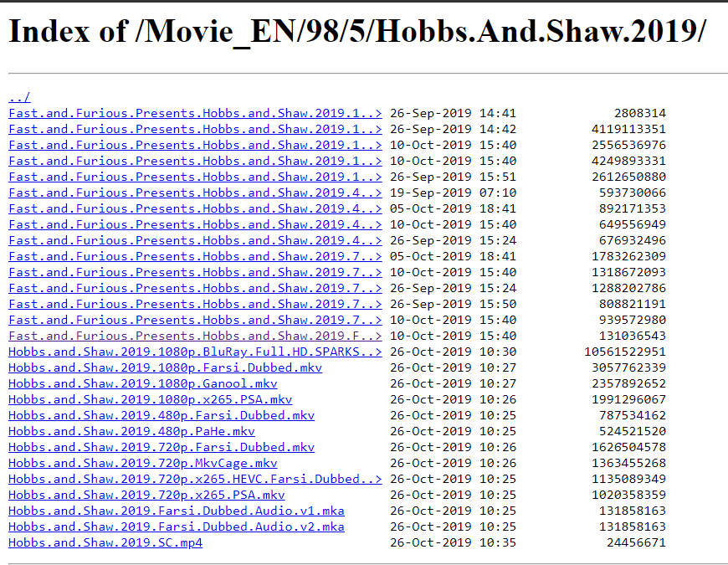Open Hobbs.and.Shaw.2019.720p.MkvCage.mkv
This screenshot has width=728, height=565.
pyautogui.click(x=143, y=463)
